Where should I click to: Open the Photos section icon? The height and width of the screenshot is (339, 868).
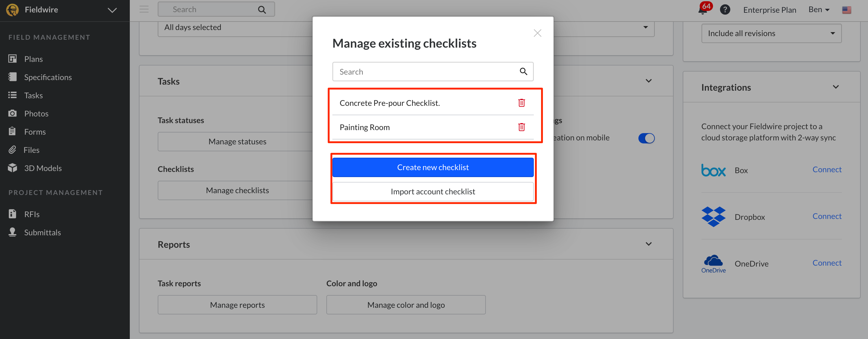12,113
